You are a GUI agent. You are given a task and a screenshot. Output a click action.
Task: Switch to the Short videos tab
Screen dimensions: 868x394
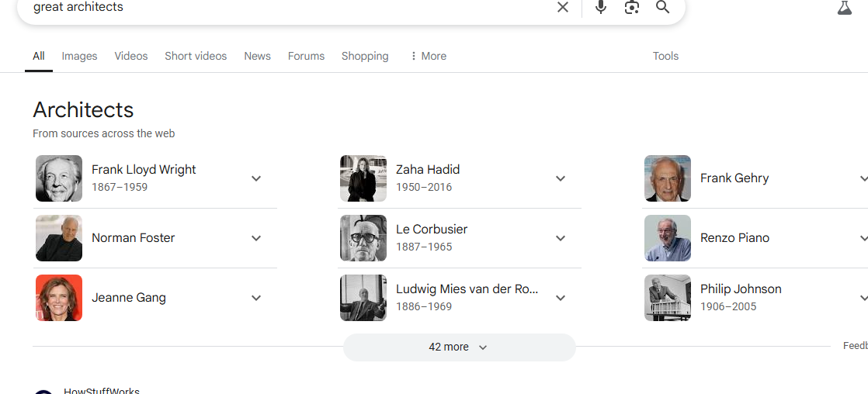pyautogui.click(x=196, y=56)
